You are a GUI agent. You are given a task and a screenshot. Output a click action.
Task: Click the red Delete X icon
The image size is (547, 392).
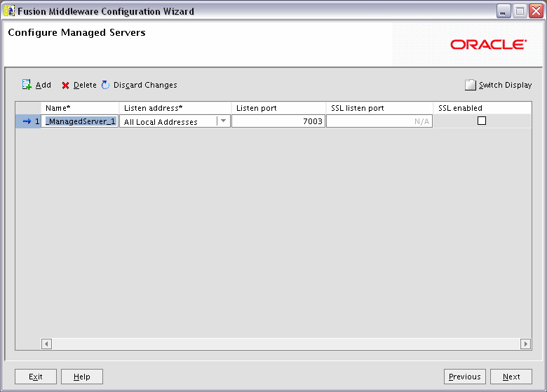point(65,85)
